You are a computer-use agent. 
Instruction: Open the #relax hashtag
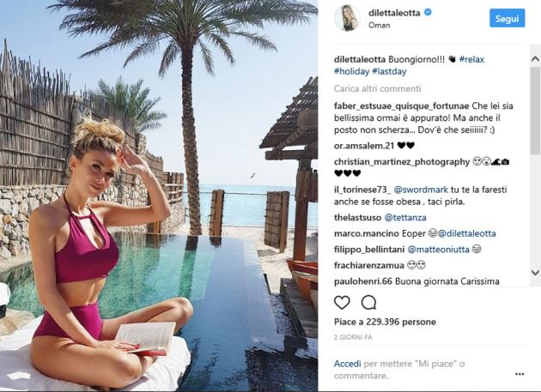pyautogui.click(x=471, y=59)
